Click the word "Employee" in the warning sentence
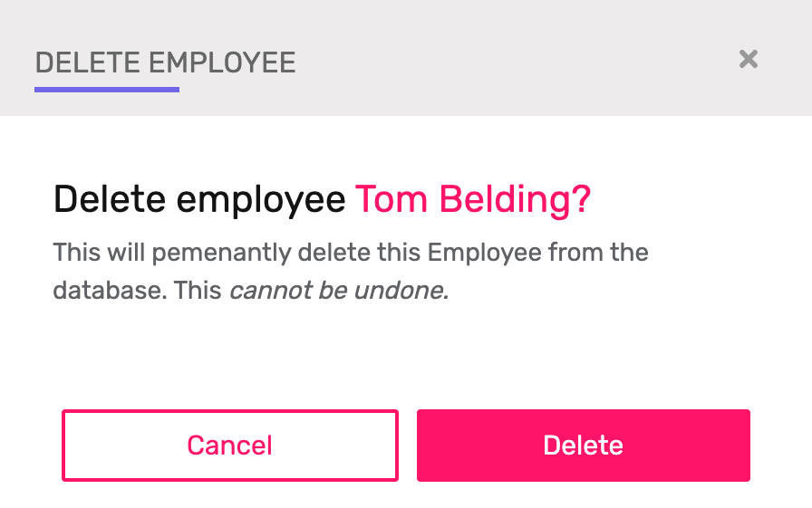 [x=484, y=252]
